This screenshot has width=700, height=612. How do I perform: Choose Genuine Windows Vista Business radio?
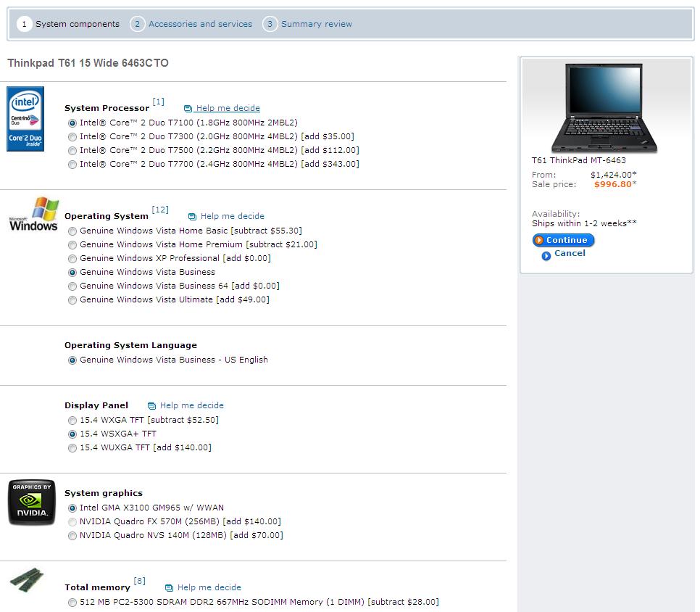72,273
